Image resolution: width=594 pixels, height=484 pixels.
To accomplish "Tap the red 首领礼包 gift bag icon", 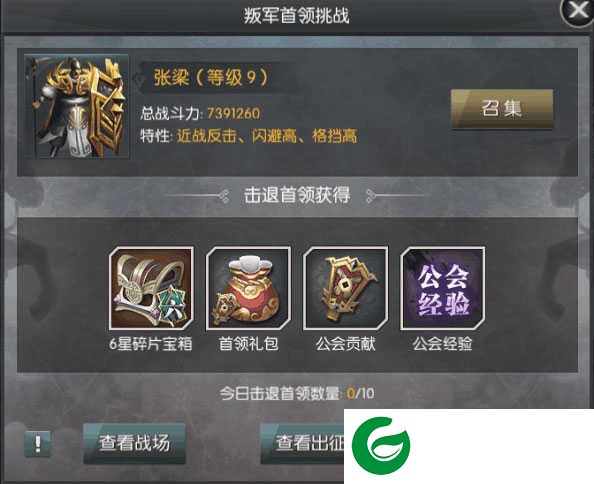I will pyautogui.click(x=248, y=289).
